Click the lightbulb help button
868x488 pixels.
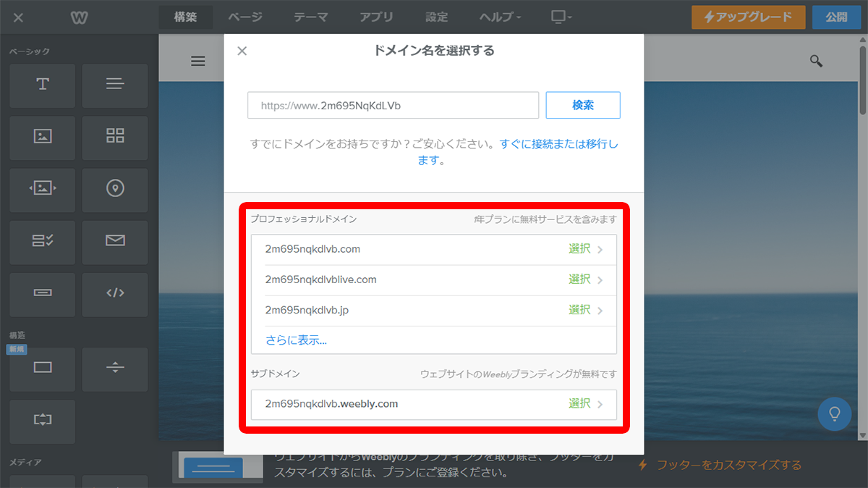pos(834,414)
